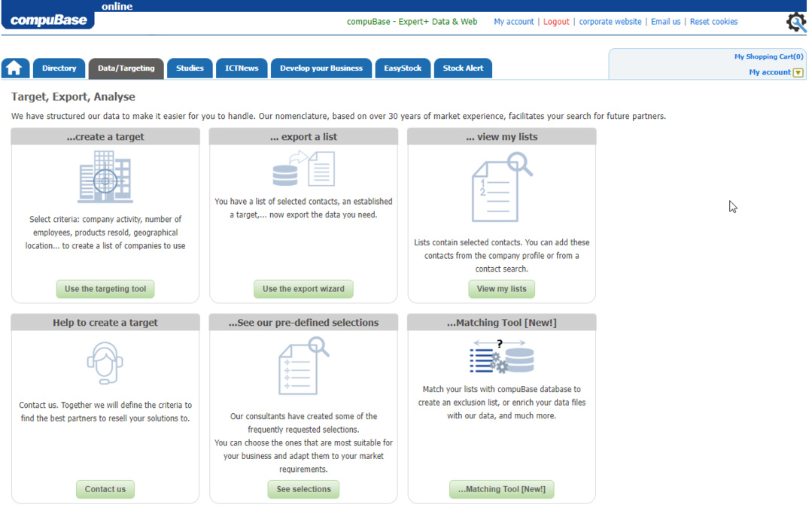Viewport: 812px width, 529px height.
Task: Go to the EasyStock tab
Action: click(403, 68)
